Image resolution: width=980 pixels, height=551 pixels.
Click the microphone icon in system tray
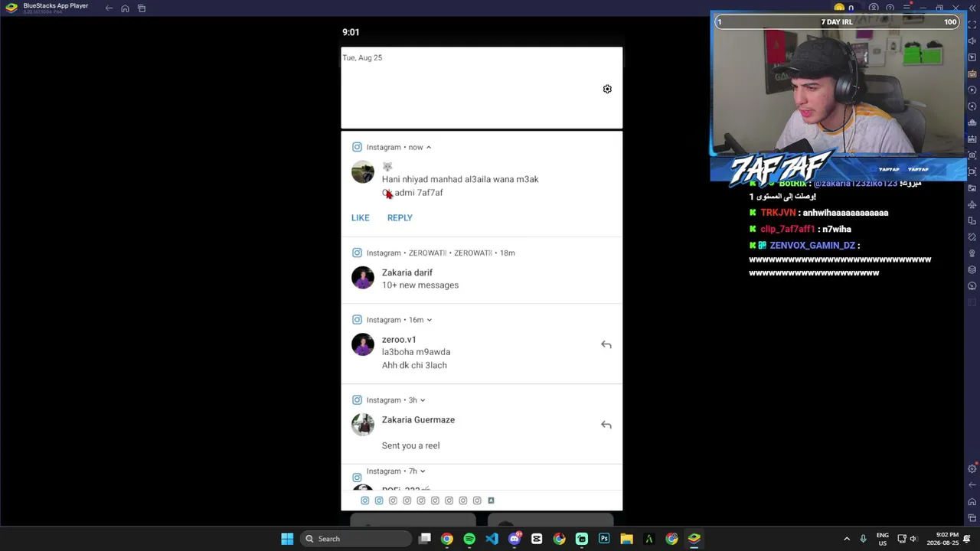click(863, 539)
